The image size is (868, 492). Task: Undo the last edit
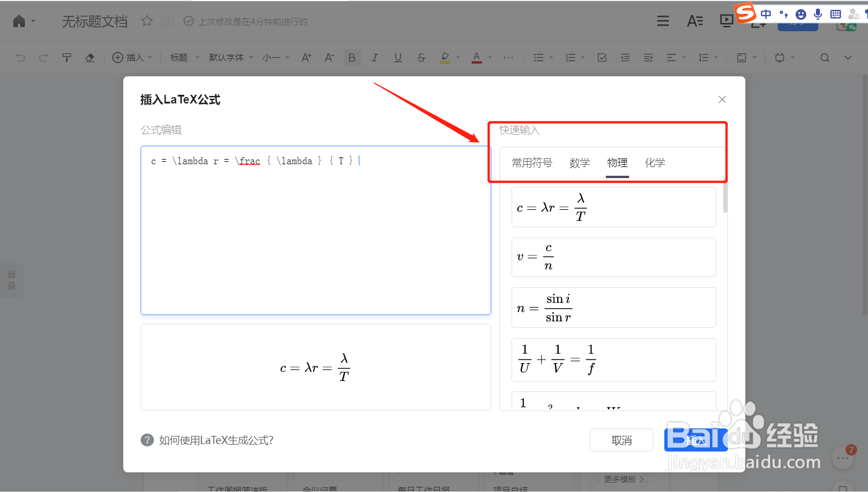[21, 57]
